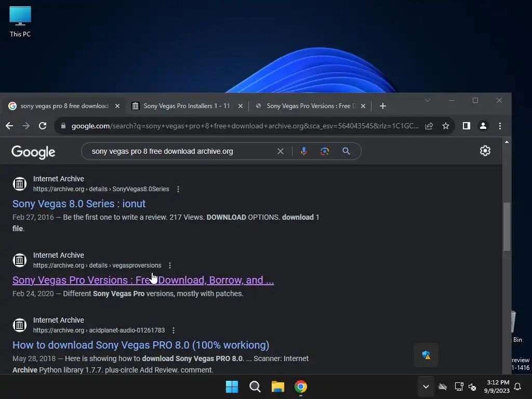Open This PC desktop icon
Viewport: 532px width, 399px height.
(20, 21)
